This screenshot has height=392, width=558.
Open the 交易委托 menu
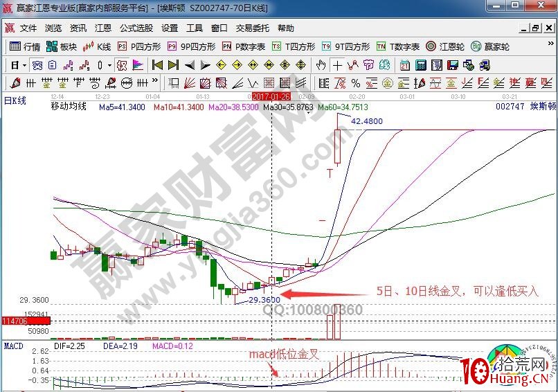tap(253, 28)
